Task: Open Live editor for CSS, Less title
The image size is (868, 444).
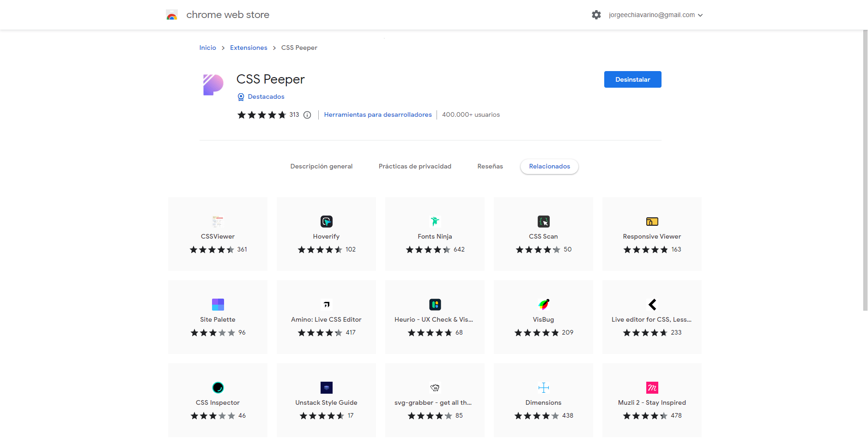Action: pos(651,320)
